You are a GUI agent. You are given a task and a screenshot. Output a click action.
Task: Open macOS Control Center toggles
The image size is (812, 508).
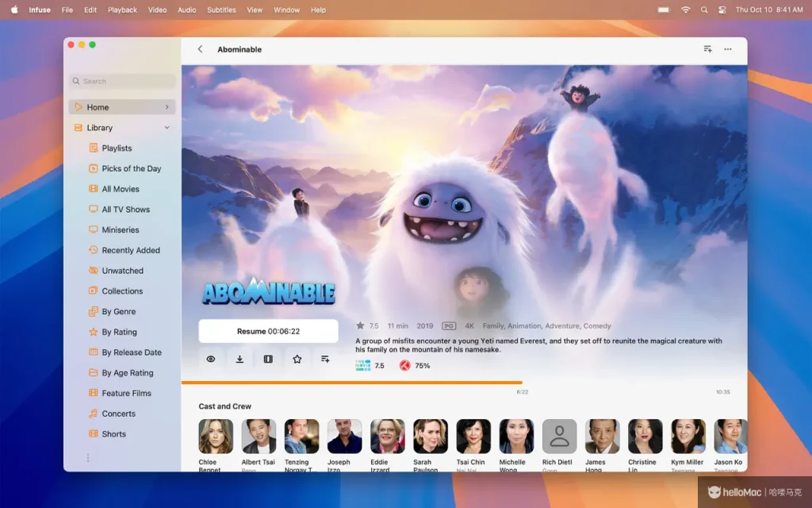point(721,10)
